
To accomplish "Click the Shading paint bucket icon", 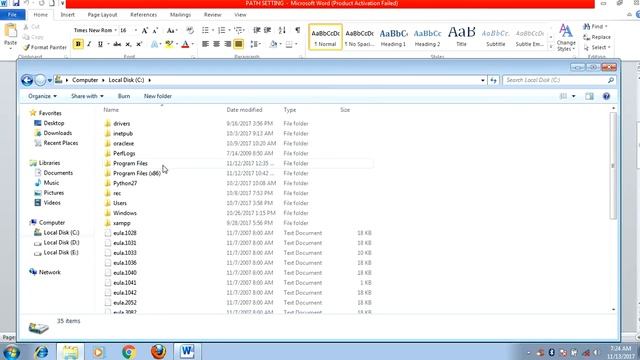I will click(x=273, y=44).
